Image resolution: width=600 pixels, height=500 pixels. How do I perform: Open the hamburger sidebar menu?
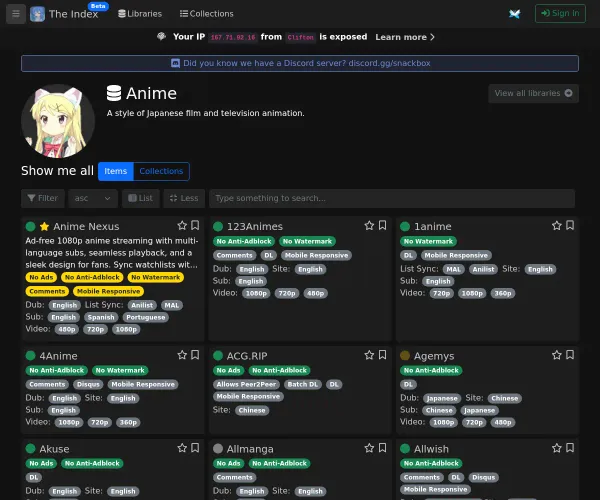pyautogui.click(x=15, y=14)
